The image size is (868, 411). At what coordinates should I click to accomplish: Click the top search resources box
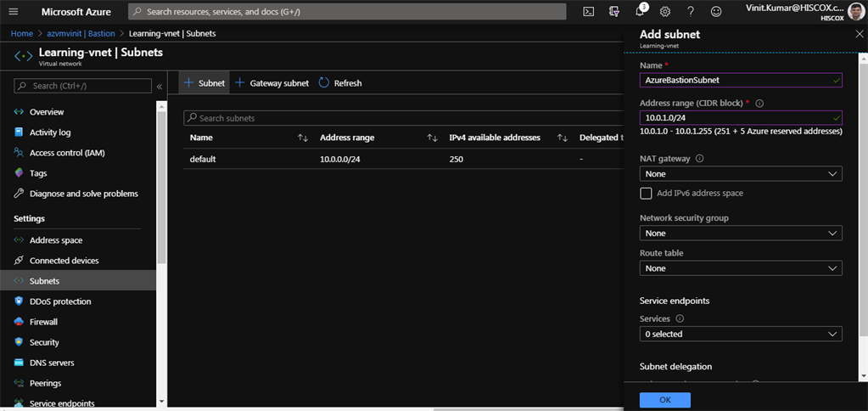click(347, 12)
